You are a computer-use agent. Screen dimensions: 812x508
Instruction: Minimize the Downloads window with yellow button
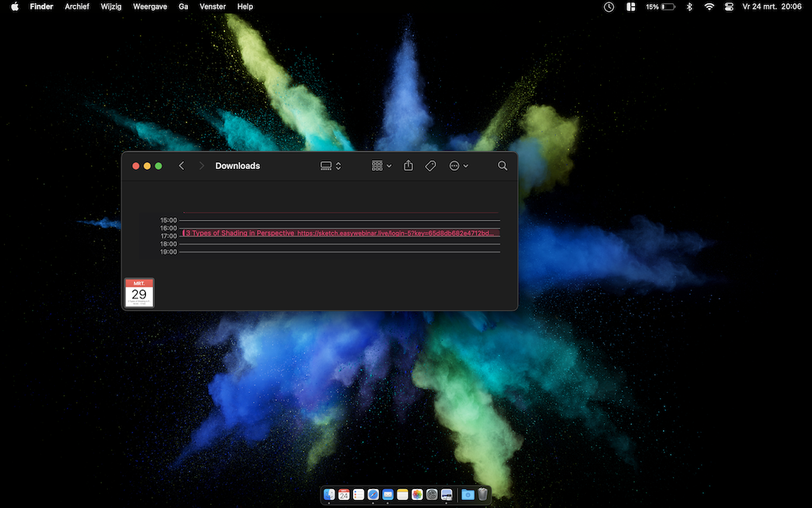(147, 166)
